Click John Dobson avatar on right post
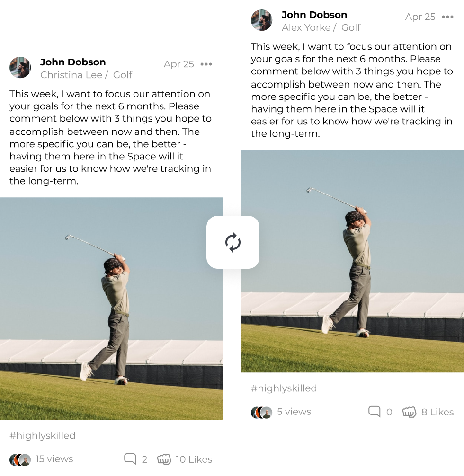464x476 pixels. 262,20
